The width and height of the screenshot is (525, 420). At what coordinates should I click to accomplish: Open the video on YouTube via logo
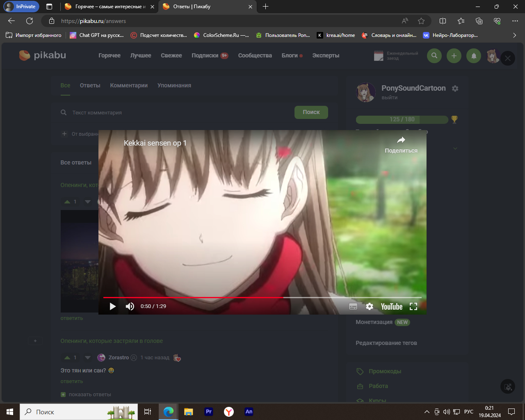(x=392, y=306)
